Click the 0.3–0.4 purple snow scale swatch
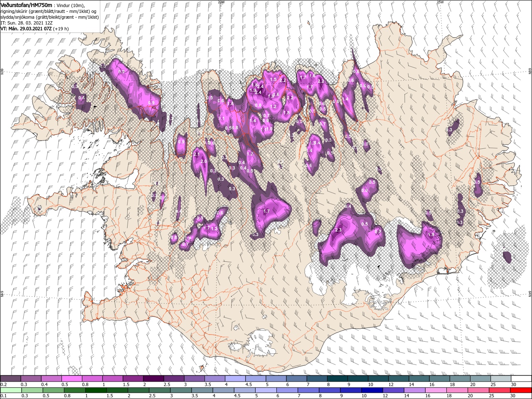The image size is (532, 399). tap(31, 379)
